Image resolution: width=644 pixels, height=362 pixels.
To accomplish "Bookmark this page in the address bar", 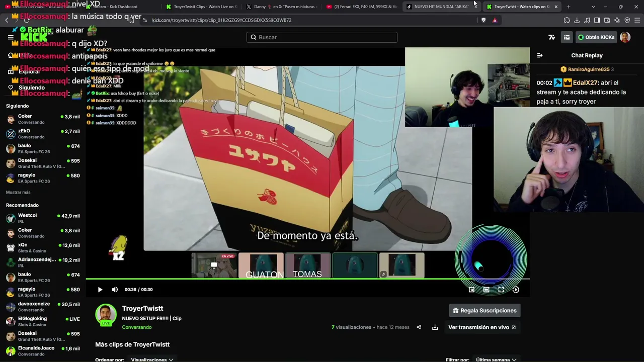I will coord(131,20).
